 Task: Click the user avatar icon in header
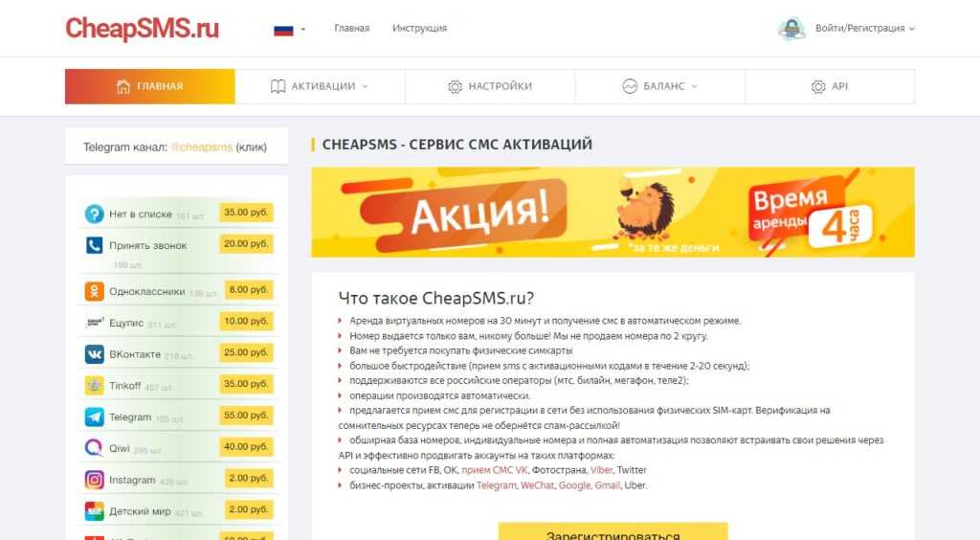[791, 28]
